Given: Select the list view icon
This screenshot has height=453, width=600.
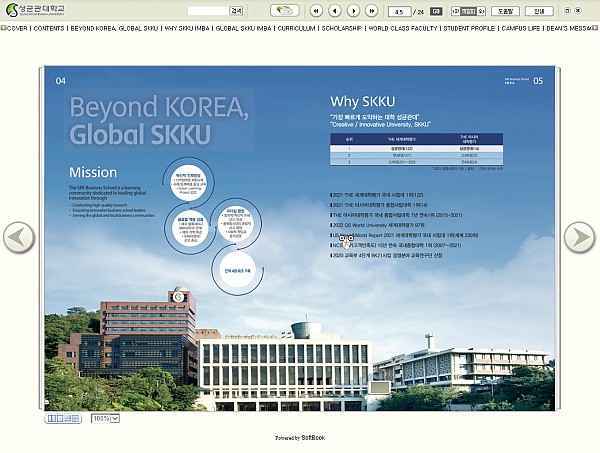Looking at the screenshot, I should [67, 419].
